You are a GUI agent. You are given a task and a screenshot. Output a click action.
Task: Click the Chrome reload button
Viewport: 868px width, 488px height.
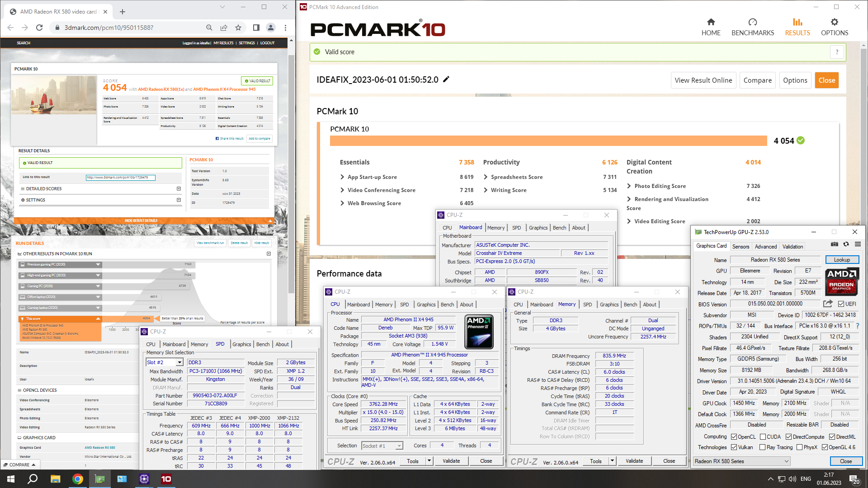pyautogui.click(x=39, y=28)
